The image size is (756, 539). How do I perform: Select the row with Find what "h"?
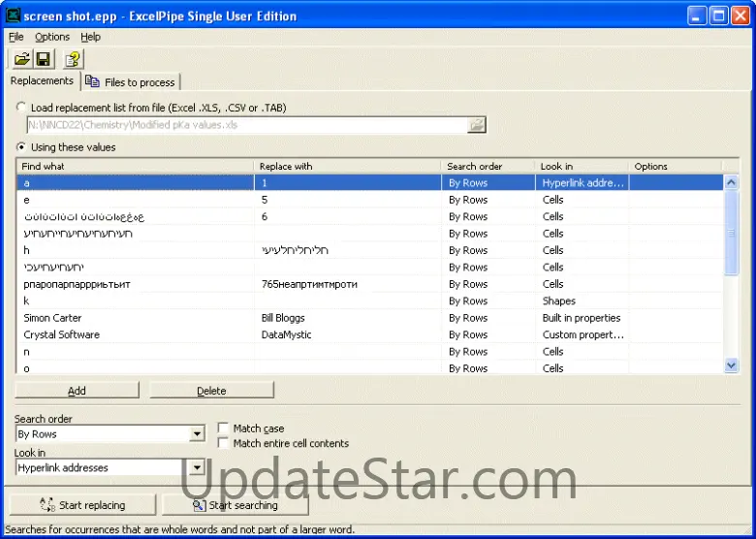tap(370, 250)
